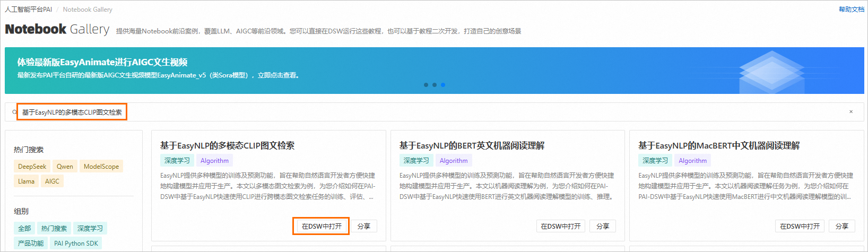Switch to the second banner carousel dot
The image size is (868, 252).
(435, 85)
